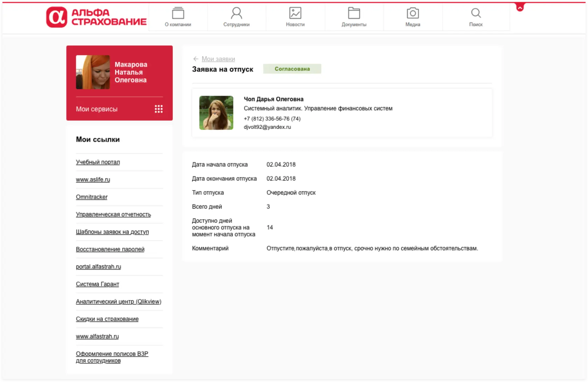Click the Комментарий label

click(x=210, y=248)
